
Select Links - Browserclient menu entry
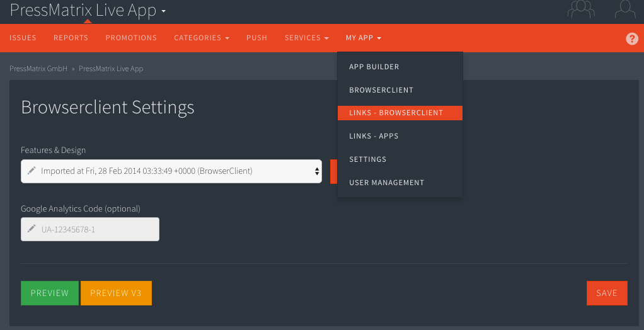click(x=400, y=113)
